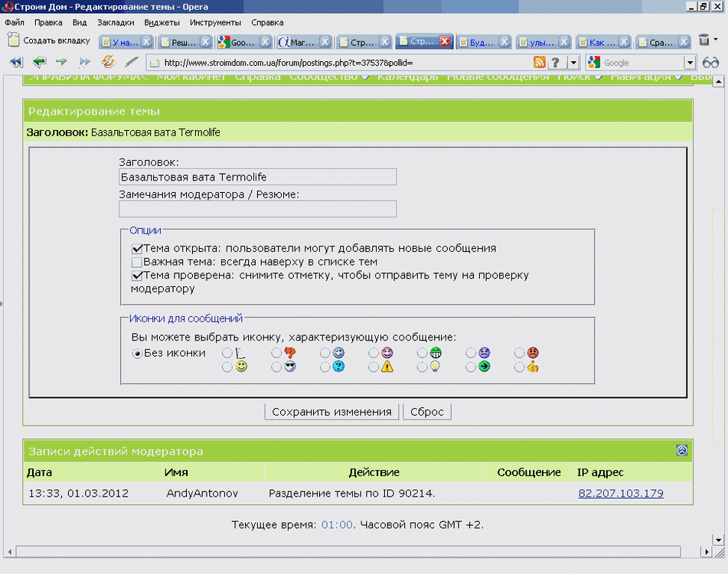Click the RSS feed icon in address bar

pos(539,62)
